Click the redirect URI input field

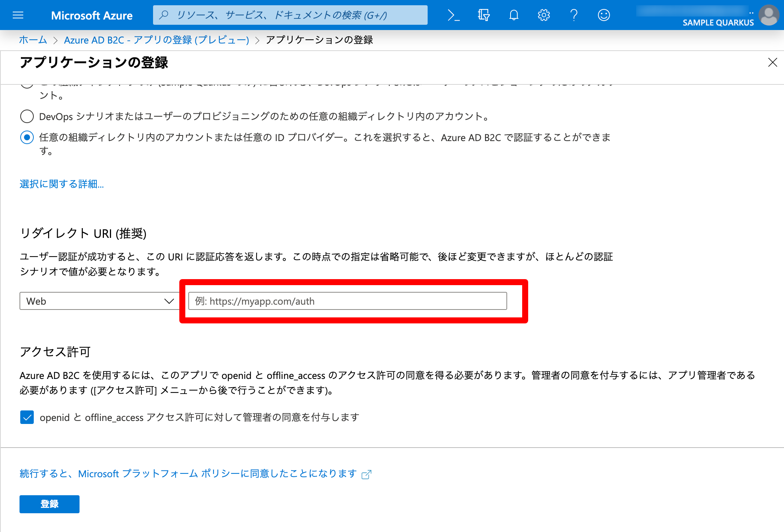coord(347,301)
